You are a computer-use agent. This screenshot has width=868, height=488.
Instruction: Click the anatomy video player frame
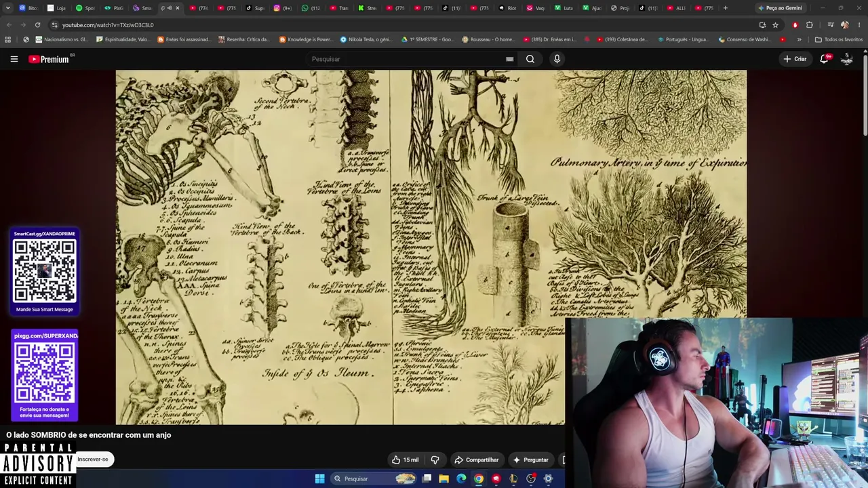[431, 247]
